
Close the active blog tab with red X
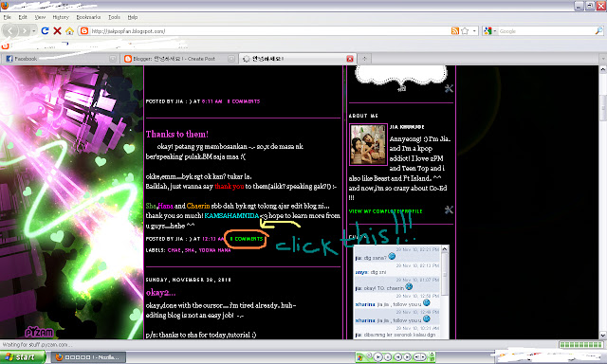coord(350,59)
